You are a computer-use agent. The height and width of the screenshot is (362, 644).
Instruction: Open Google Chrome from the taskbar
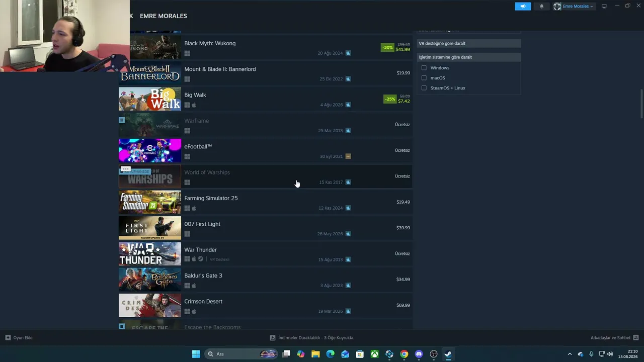(x=404, y=354)
